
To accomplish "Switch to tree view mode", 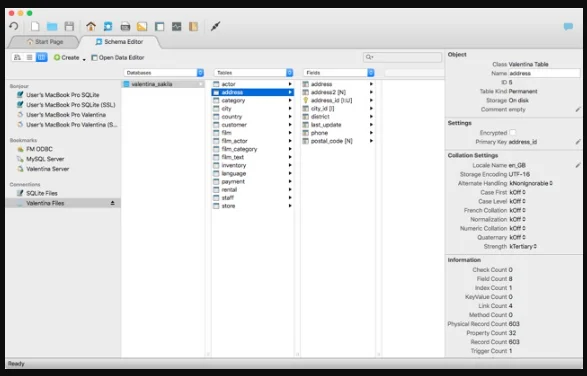I will 17,57.
